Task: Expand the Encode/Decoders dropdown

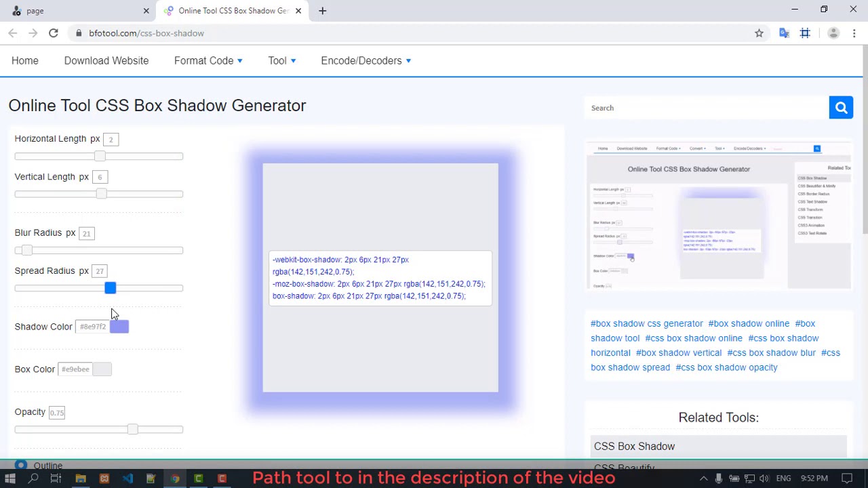Action: tap(366, 61)
